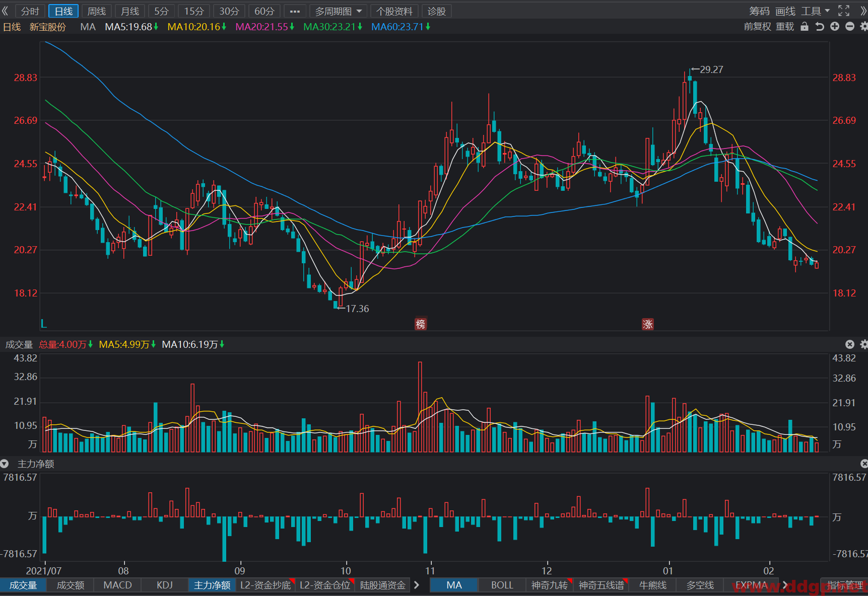This screenshot has height=596, width=868.
Task: Open the 多周期图 dropdown
Action: (x=338, y=11)
